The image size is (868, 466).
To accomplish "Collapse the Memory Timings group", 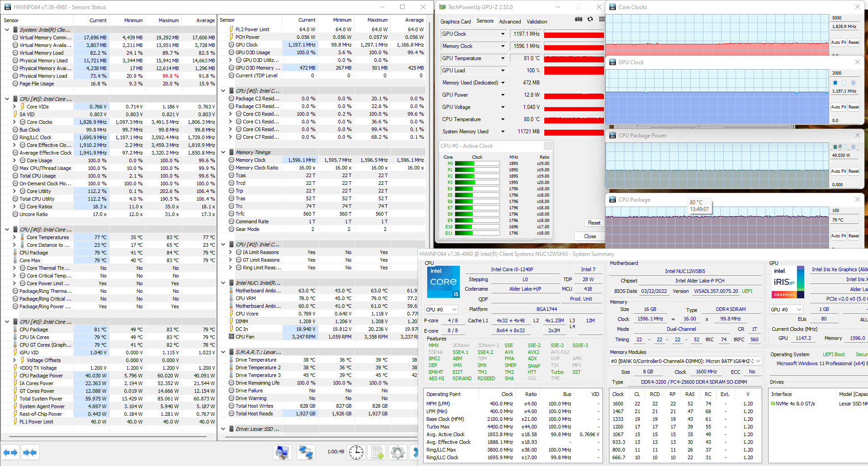I will pyautogui.click(x=223, y=152).
